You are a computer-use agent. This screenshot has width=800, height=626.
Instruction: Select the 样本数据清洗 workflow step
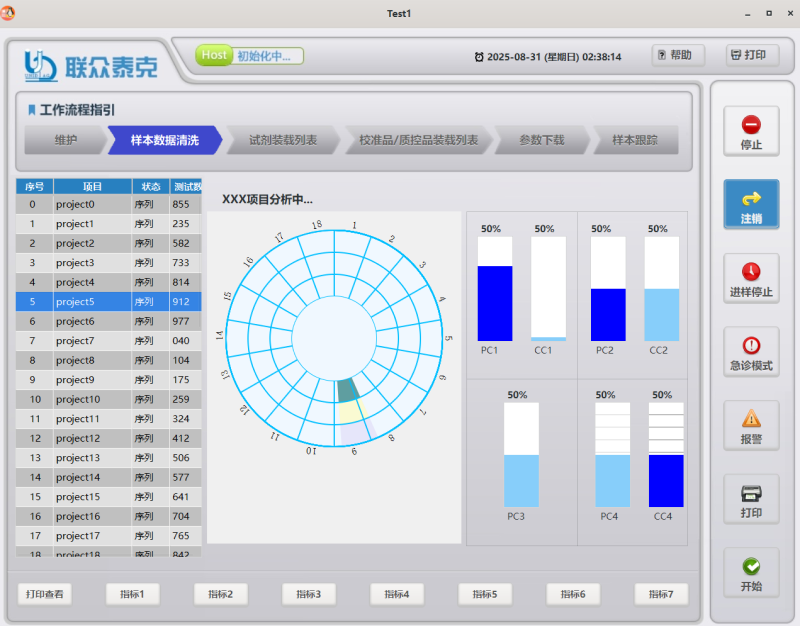[x=165, y=140]
